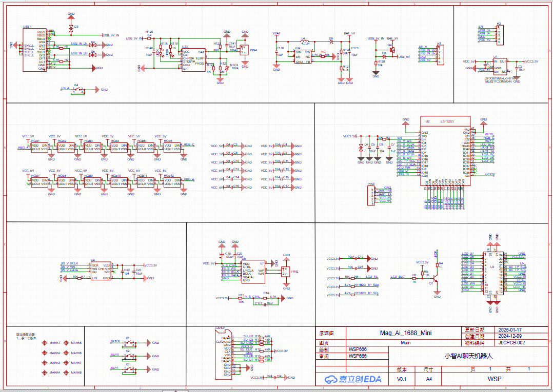Screen dimensions: 553x392
Task: Click the PIN4 battery connector
Action: [244, 50]
